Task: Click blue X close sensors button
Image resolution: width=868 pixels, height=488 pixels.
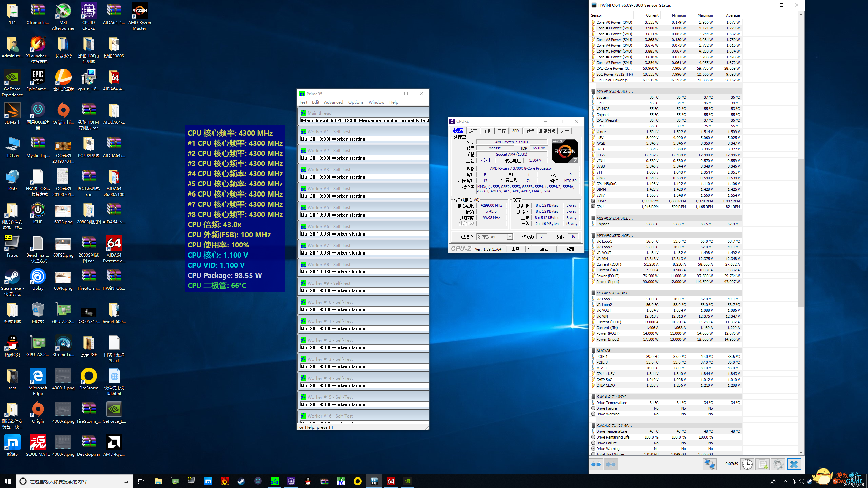Action: pos(794,464)
